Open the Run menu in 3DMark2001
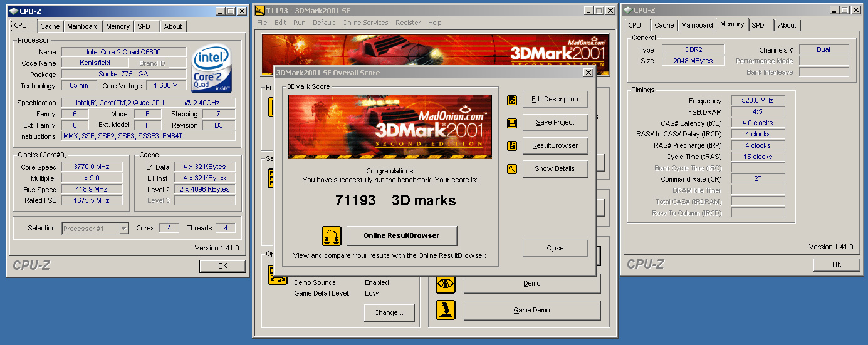This screenshot has width=868, height=345. click(x=300, y=23)
